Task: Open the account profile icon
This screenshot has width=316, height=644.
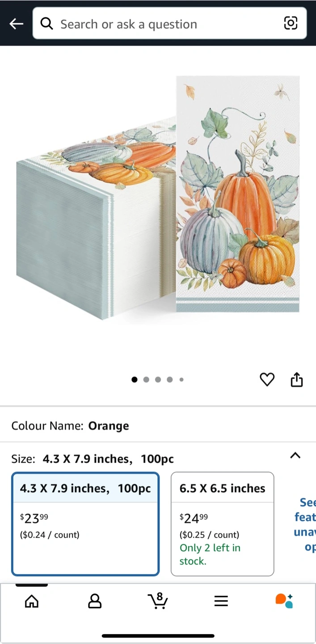Action: tap(95, 601)
